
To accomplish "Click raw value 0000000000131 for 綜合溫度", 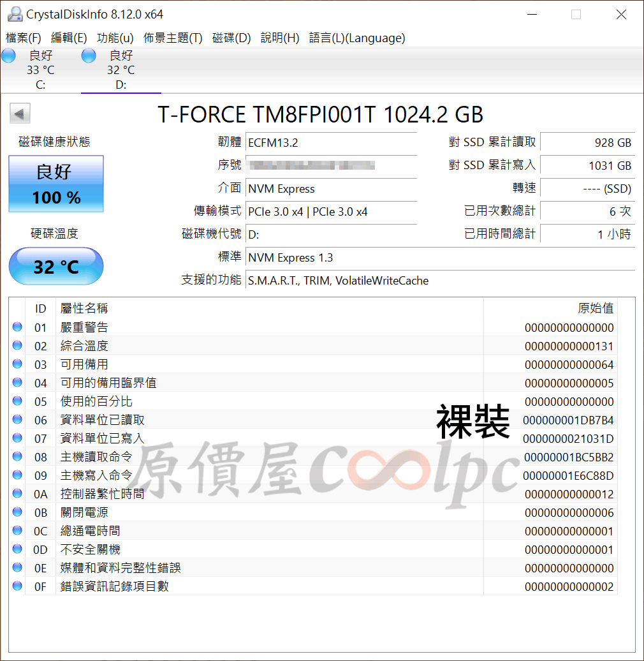I will [x=569, y=346].
